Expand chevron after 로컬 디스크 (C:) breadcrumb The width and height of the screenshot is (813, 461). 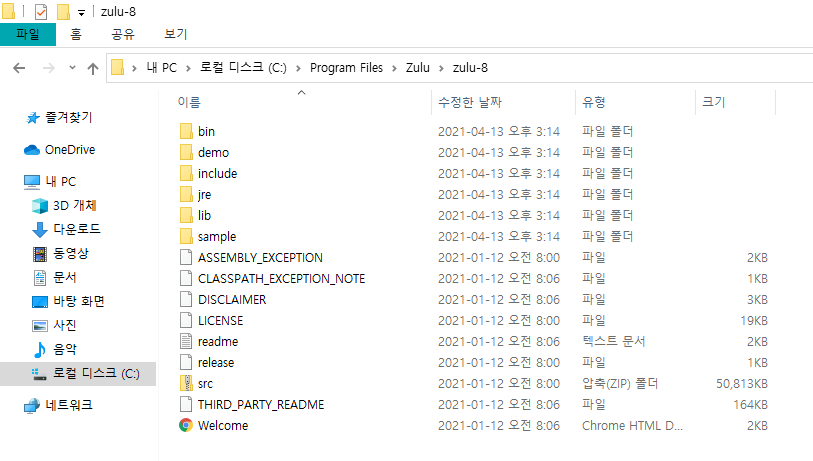[x=298, y=68]
